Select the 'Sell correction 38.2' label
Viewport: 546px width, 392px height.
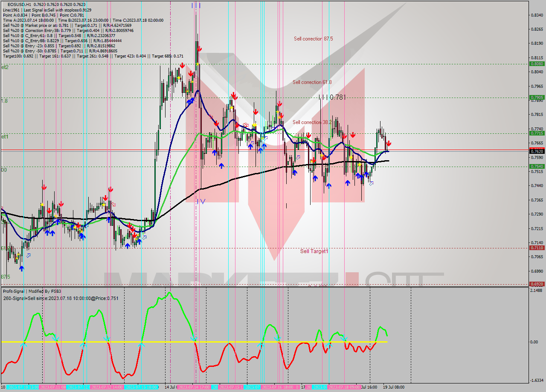[312, 122]
